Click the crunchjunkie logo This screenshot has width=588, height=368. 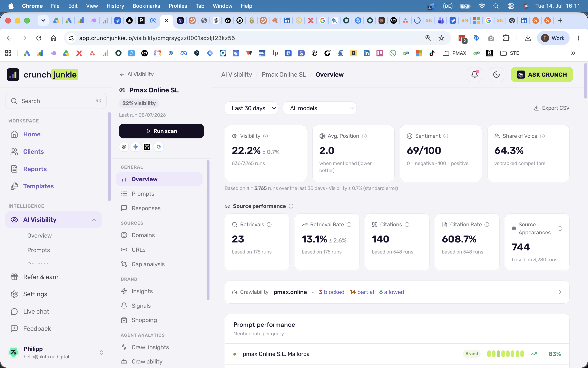click(x=42, y=74)
